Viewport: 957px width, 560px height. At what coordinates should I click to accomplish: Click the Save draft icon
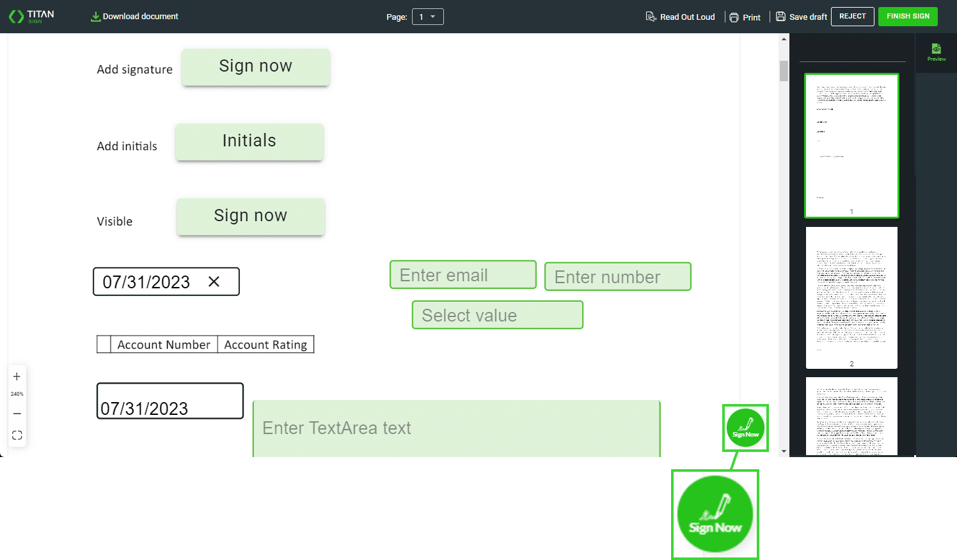pyautogui.click(x=780, y=17)
